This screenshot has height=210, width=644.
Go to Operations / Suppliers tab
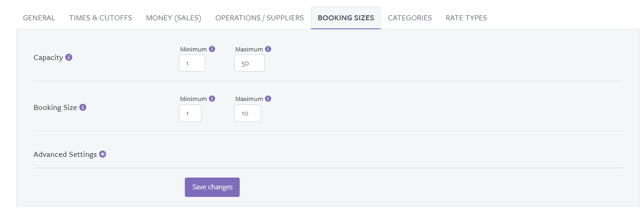click(259, 18)
